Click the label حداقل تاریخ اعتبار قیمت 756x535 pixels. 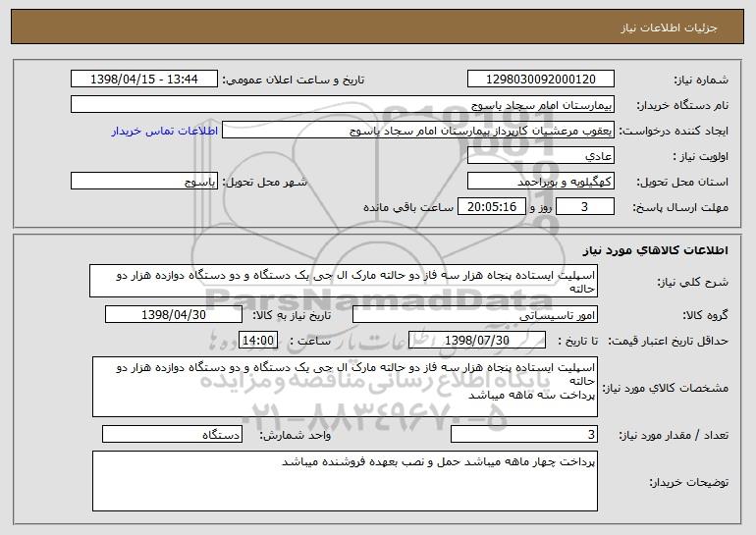(669, 342)
